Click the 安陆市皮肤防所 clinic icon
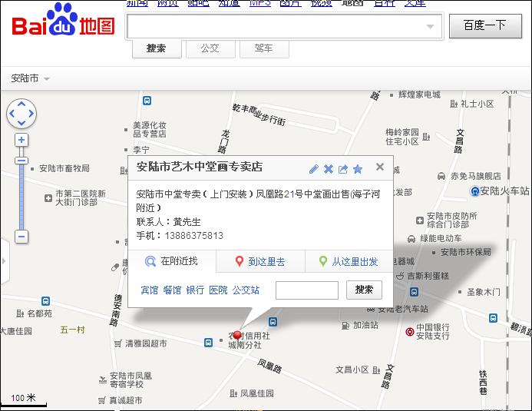The image size is (532, 411). tap(420, 220)
